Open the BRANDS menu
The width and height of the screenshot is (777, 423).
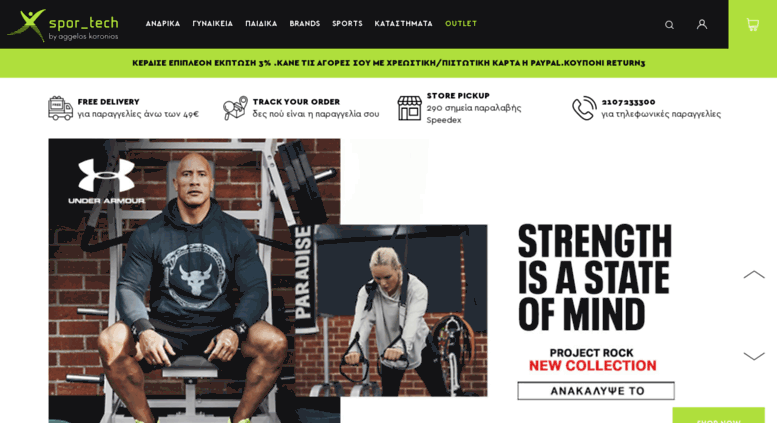[x=305, y=24]
